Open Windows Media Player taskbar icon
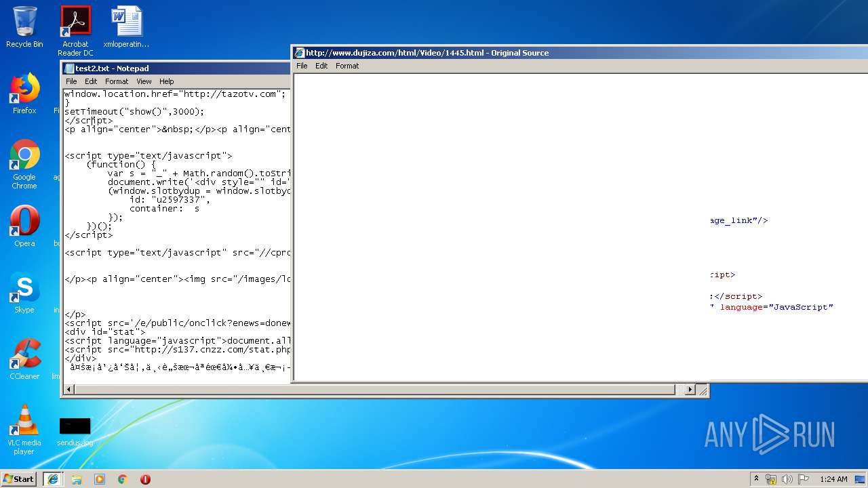The width and height of the screenshot is (868, 488). click(100, 479)
